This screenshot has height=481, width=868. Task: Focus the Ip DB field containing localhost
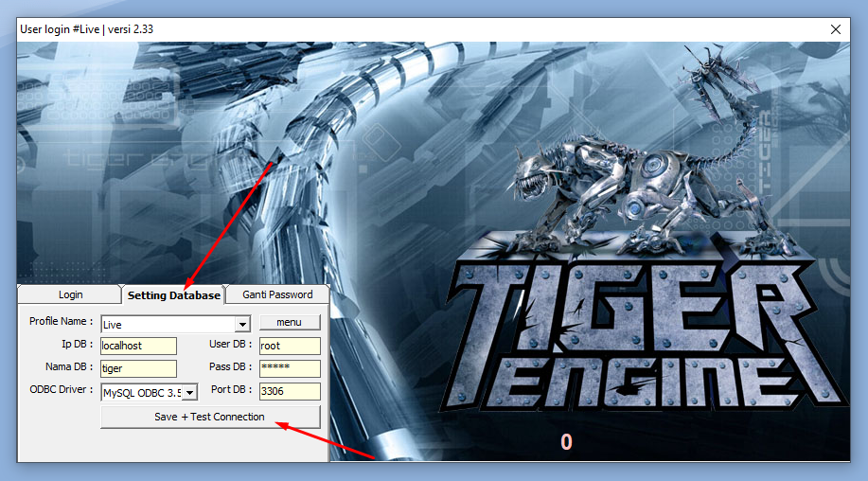[x=138, y=346]
